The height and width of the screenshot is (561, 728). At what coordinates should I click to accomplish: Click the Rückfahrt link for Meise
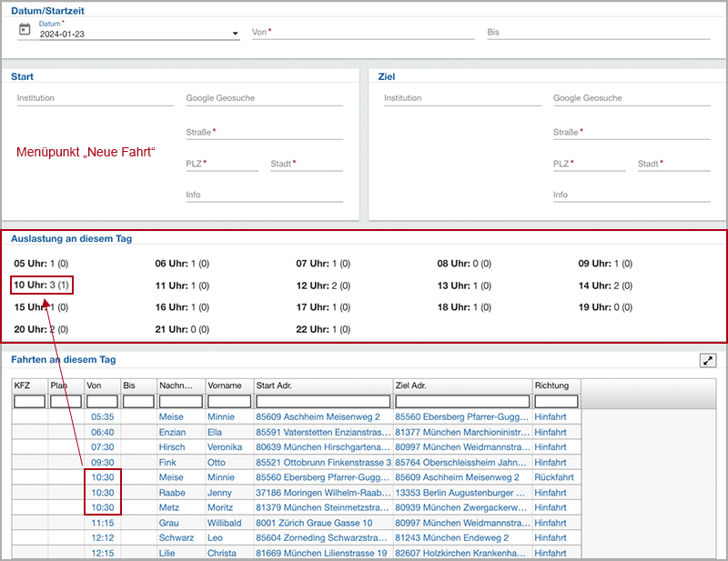(x=553, y=477)
